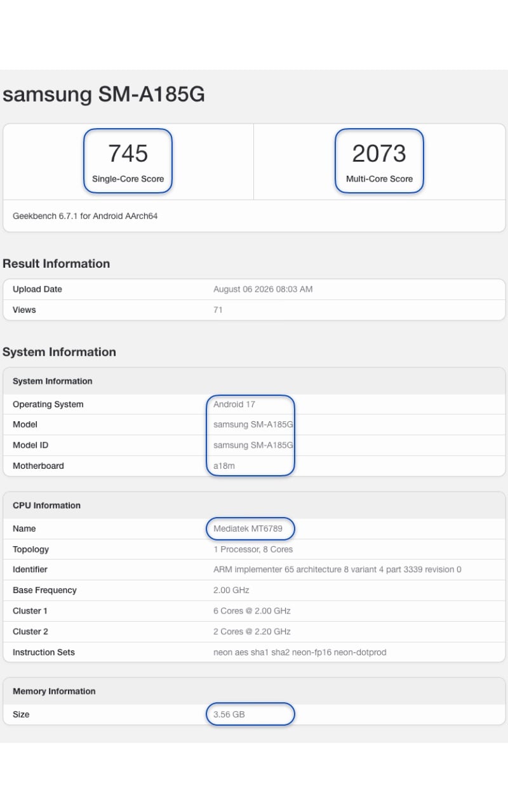Click the views count "71"
The height and width of the screenshot is (812, 508).
(x=218, y=310)
